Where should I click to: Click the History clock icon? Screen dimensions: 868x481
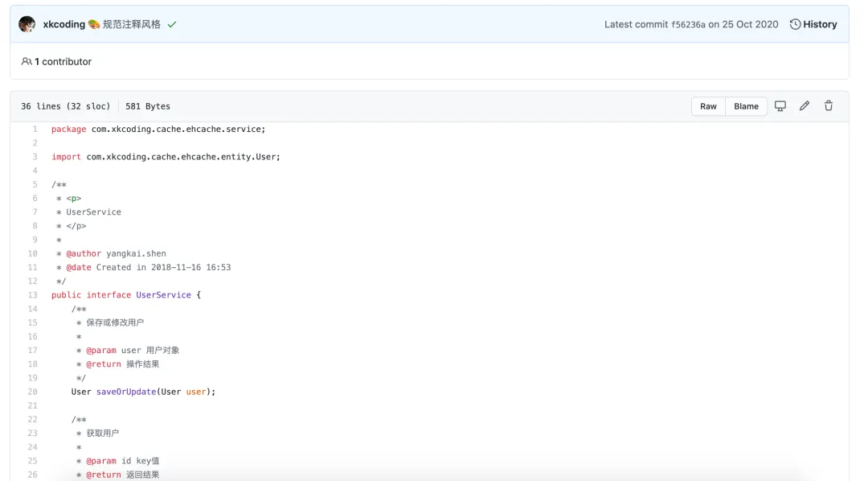click(x=796, y=24)
